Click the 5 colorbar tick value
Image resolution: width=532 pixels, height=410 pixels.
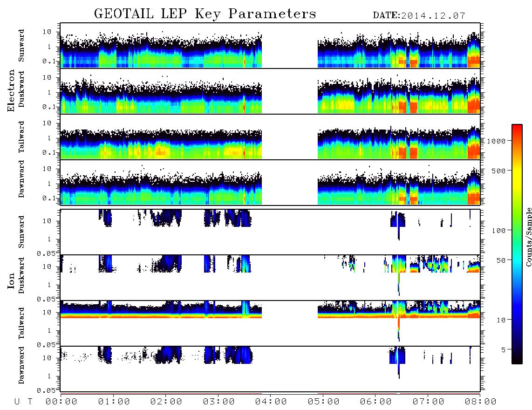point(504,350)
